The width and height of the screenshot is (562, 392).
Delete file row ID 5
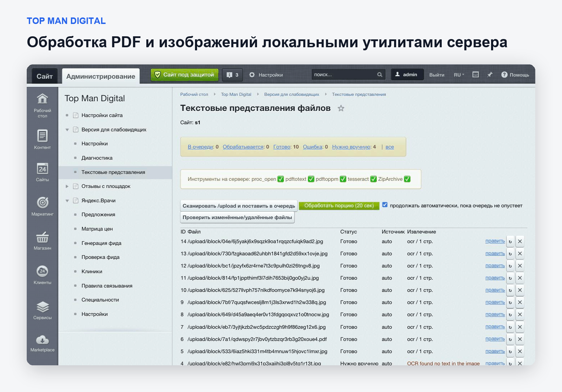click(x=520, y=351)
